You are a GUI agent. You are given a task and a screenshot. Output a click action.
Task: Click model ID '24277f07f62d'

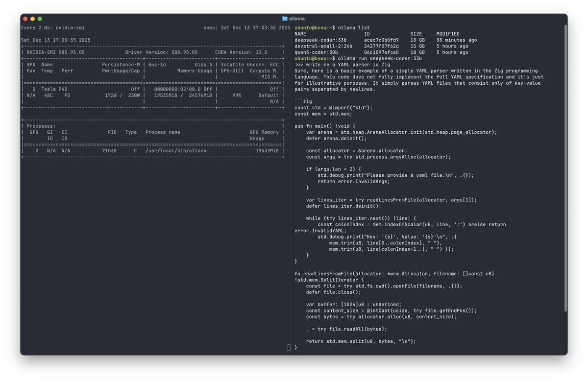click(x=381, y=47)
